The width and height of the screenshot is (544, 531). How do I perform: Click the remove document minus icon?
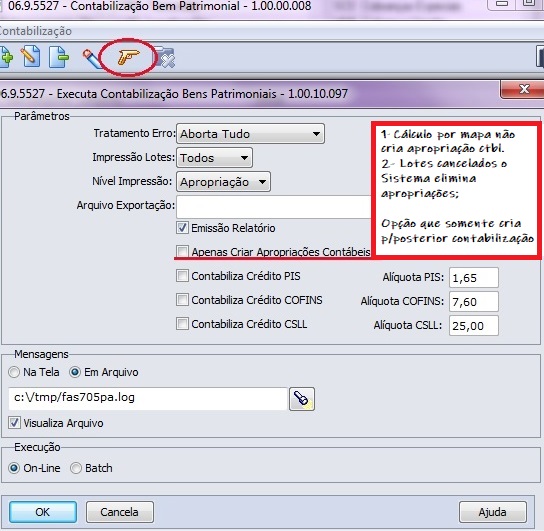(59, 57)
